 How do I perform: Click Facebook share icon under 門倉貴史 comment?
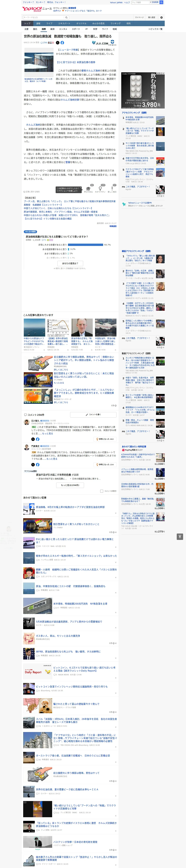[x=38, y=464]
